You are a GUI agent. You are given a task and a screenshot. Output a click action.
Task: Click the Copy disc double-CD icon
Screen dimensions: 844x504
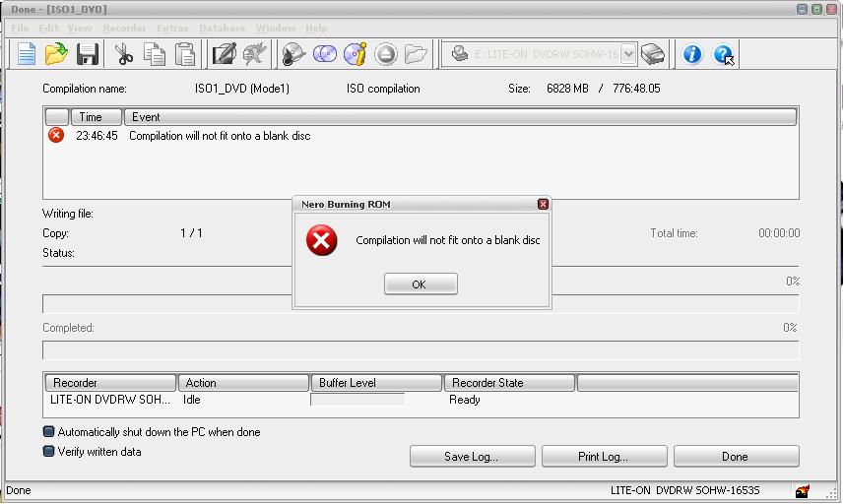[x=325, y=54]
